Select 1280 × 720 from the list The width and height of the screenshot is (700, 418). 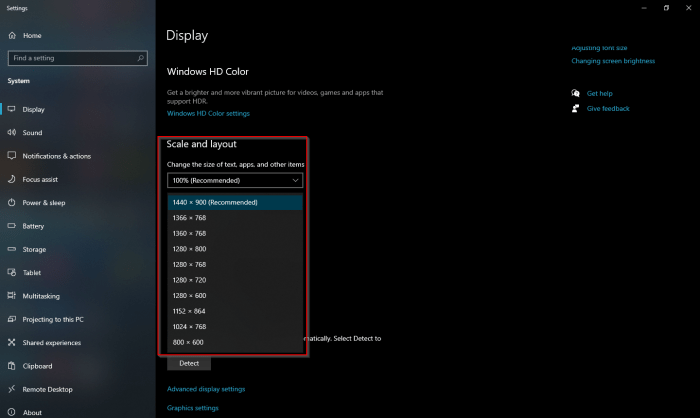pos(235,280)
